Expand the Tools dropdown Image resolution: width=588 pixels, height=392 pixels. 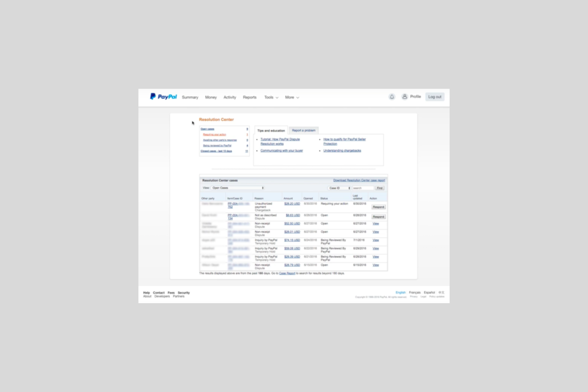pos(271,97)
